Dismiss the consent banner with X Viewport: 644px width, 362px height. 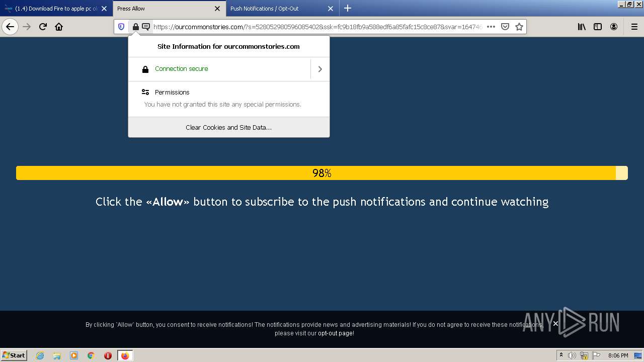coord(555,324)
